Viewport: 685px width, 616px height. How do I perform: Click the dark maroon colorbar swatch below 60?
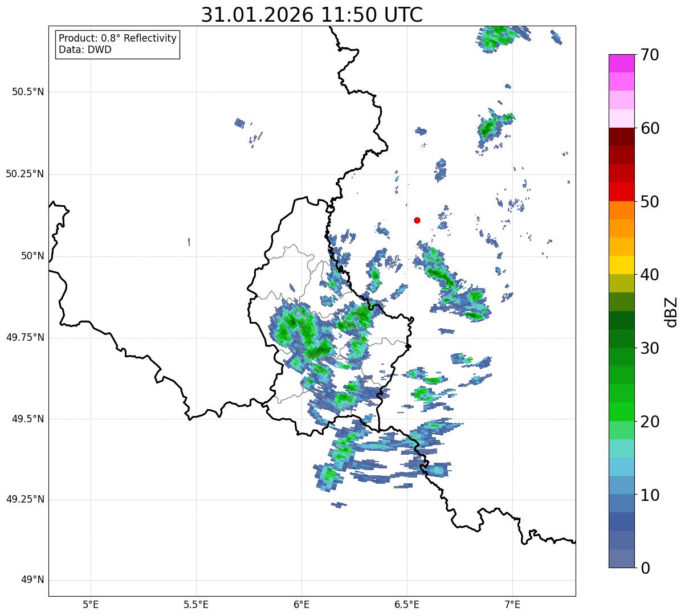pos(622,137)
